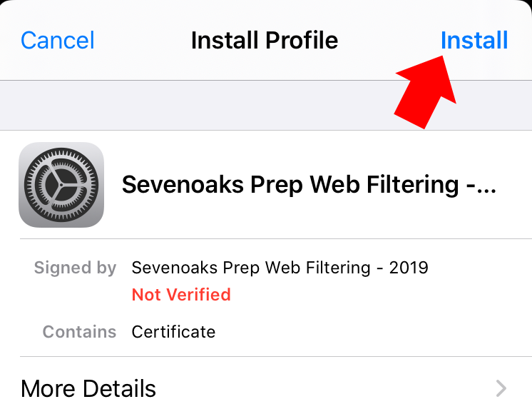Click the Settings gear profile icon
Image resolution: width=532 pixels, height=419 pixels.
click(61, 185)
